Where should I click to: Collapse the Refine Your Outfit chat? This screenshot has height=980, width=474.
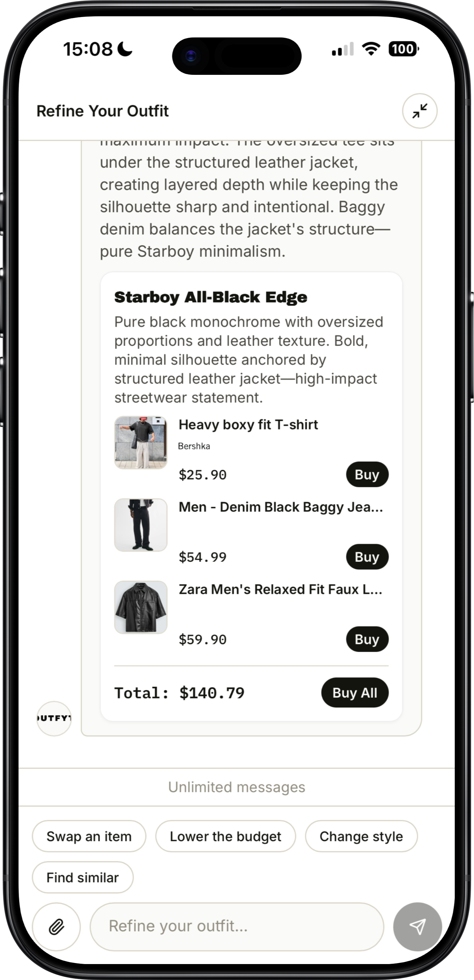(420, 111)
